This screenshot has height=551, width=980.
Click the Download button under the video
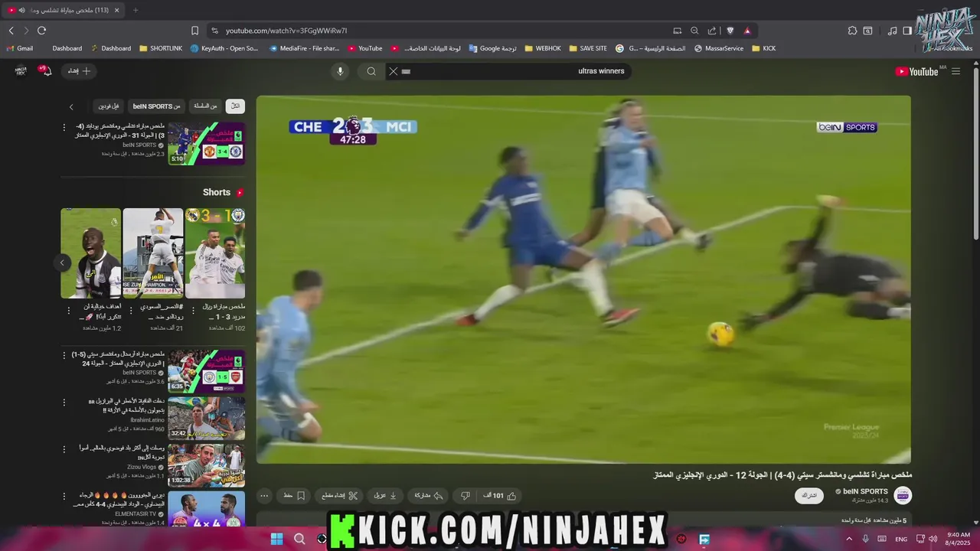(x=385, y=496)
